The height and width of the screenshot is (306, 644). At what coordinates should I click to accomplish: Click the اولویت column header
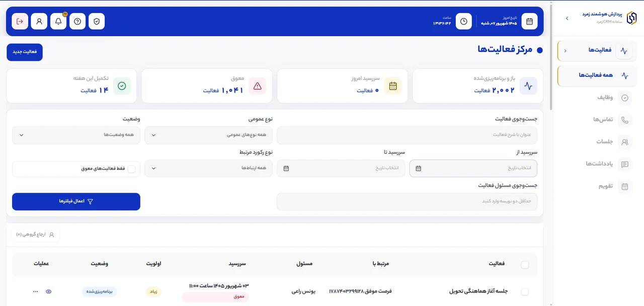coord(153,264)
